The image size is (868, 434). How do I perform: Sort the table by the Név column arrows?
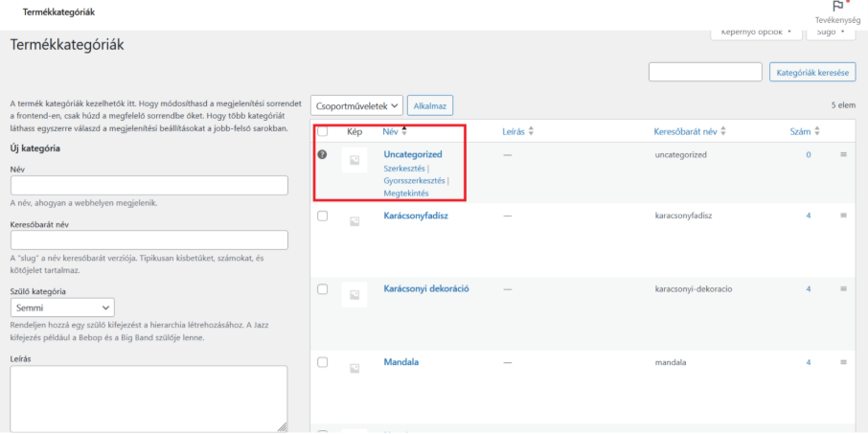click(x=404, y=131)
